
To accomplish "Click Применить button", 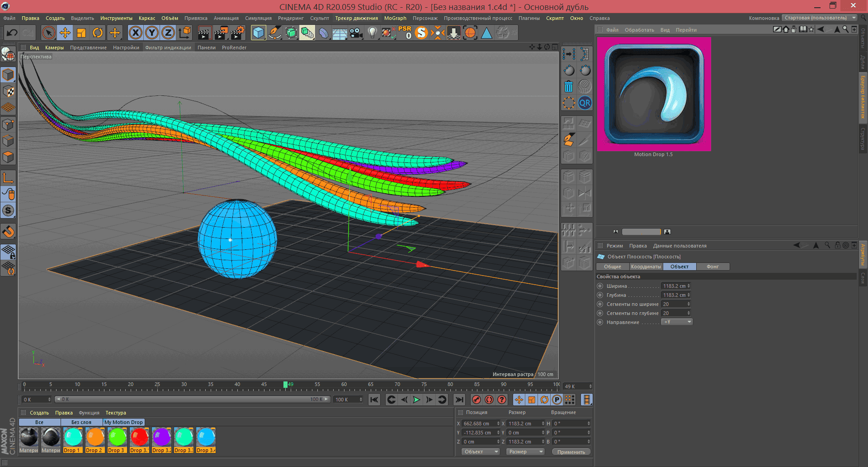I will [571, 452].
